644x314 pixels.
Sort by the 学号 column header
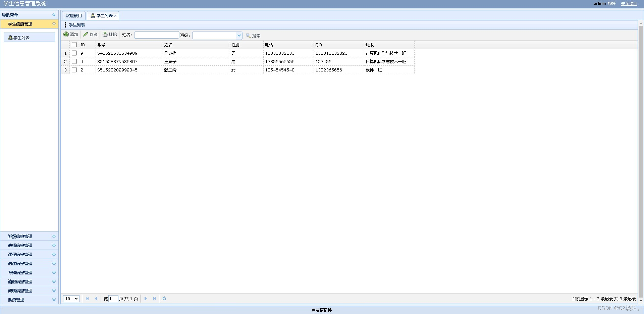[129, 45]
